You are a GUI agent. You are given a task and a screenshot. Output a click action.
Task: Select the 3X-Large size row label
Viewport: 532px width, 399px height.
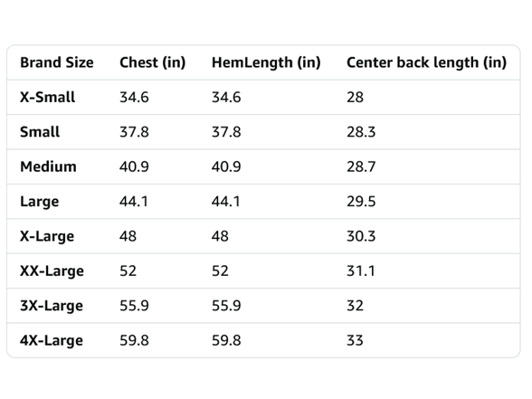(52, 306)
